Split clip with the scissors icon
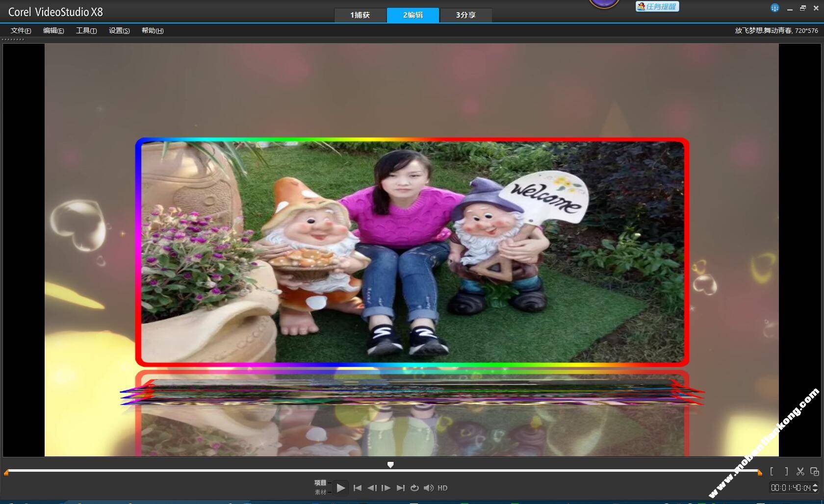824x504 pixels. 800,472
